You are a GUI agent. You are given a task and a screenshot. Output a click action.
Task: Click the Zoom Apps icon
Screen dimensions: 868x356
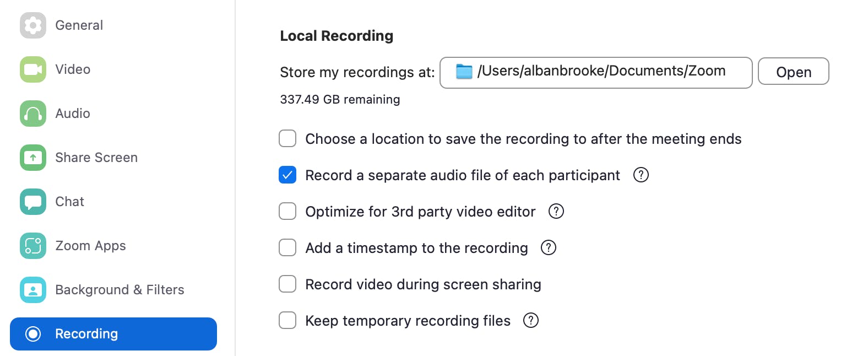(32, 245)
